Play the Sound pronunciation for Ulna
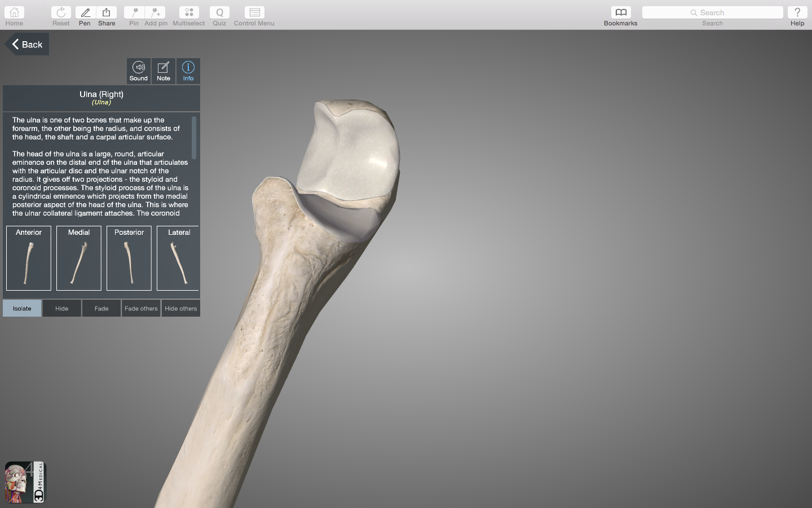This screenshot has width=812, height=508. pos(139,71)
